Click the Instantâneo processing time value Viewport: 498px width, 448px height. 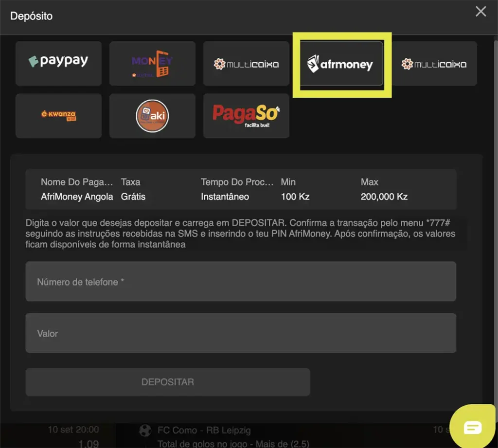225,197
